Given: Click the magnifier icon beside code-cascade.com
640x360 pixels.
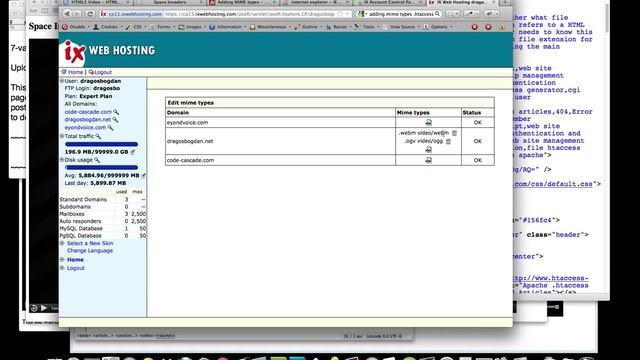Looking at the screenshot, I should click(x=116, y=112).
